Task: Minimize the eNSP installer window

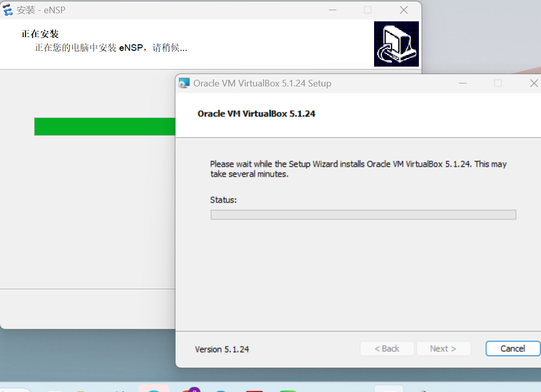Action: (332, 10)
